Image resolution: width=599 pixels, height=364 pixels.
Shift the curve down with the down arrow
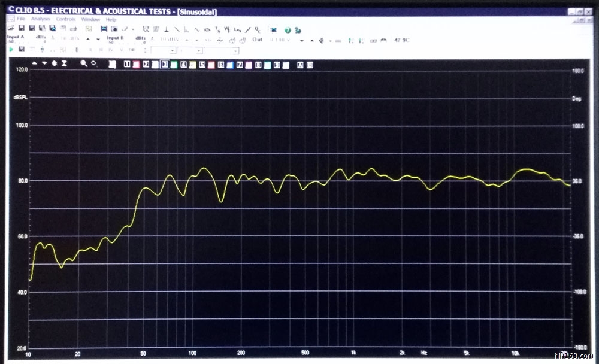tap(44, 63)
